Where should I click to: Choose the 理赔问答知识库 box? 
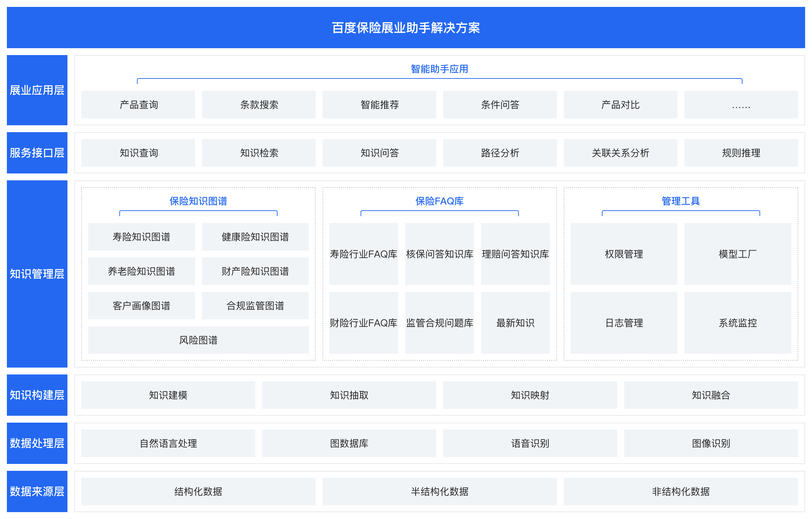tap(515, 254)
